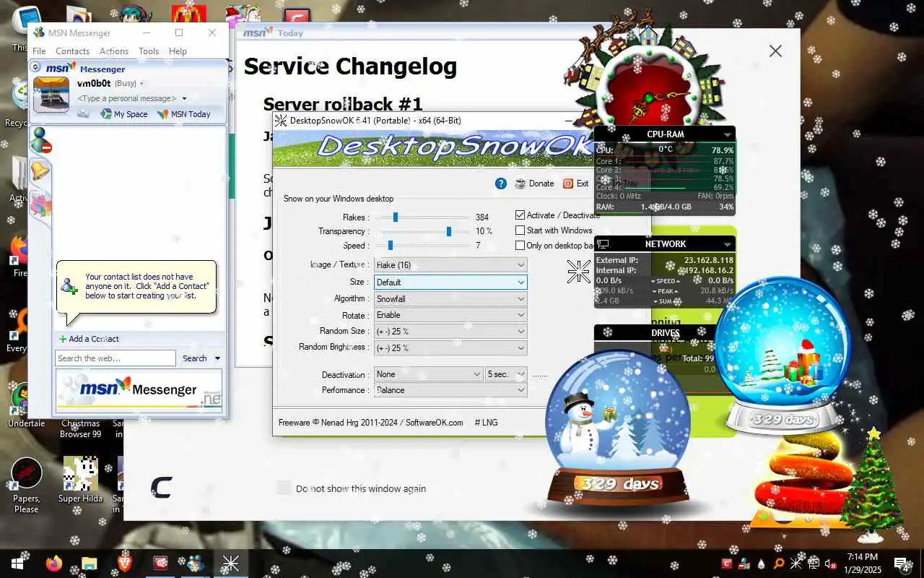
Task: Click the Freeware SoftwareOK.com link text
Action: [370, 423]
